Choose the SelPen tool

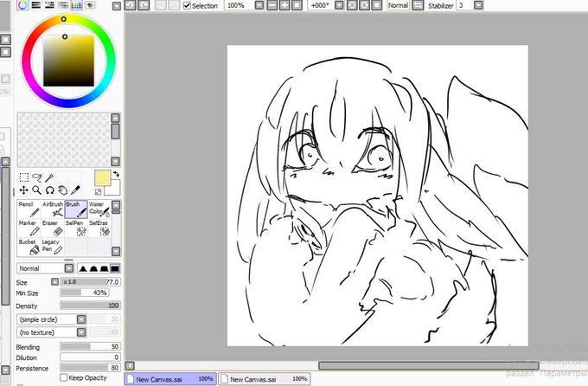(x=76, y=228)
